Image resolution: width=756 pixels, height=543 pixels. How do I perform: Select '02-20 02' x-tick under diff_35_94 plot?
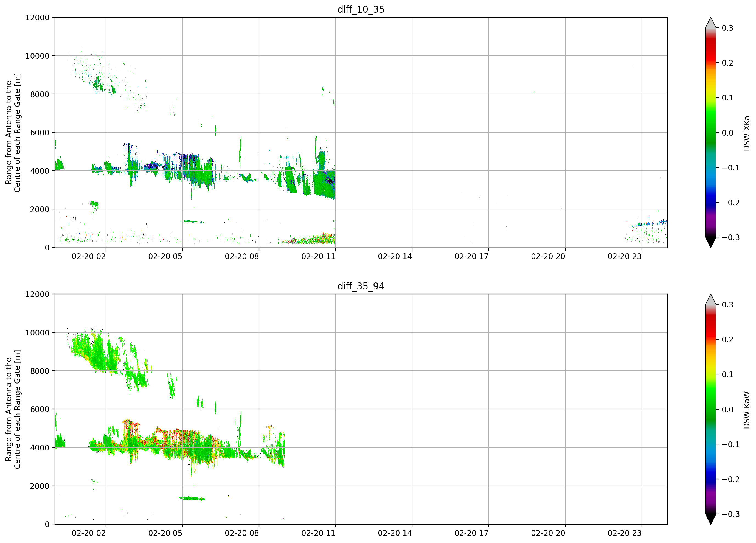[89, 533]
